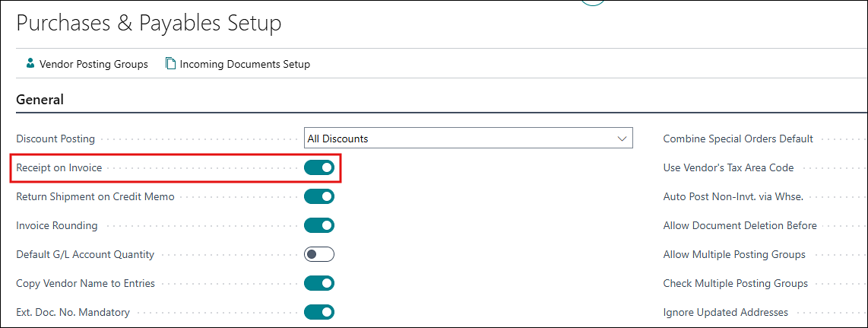Enable Default G/L Account Quantity
The height and width of the screenshot is (328, 868).
[319, 254]
